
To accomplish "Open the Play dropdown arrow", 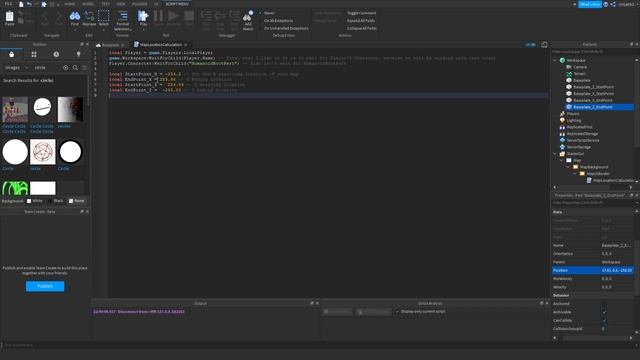I will tap(143, 29).
